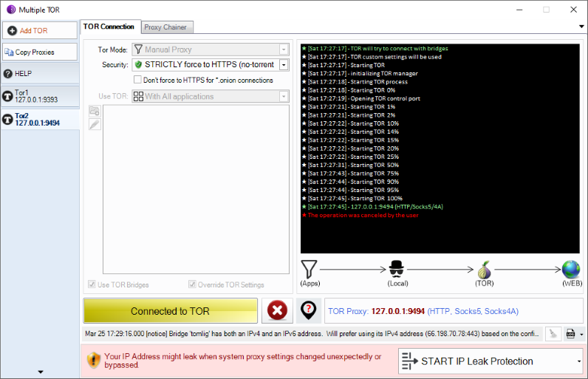Click the Multiple TOR app title icon
This screenshot has height=379, width=588.
coord(11,10)
